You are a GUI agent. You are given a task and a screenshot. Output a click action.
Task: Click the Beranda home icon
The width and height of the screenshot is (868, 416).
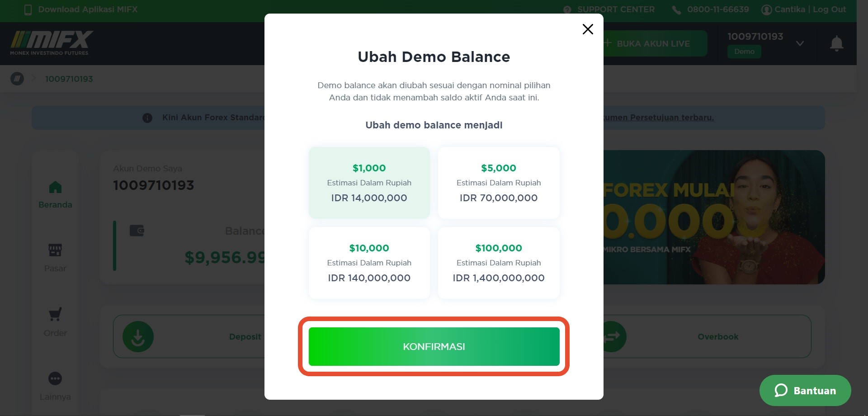[x=55, y=187]
